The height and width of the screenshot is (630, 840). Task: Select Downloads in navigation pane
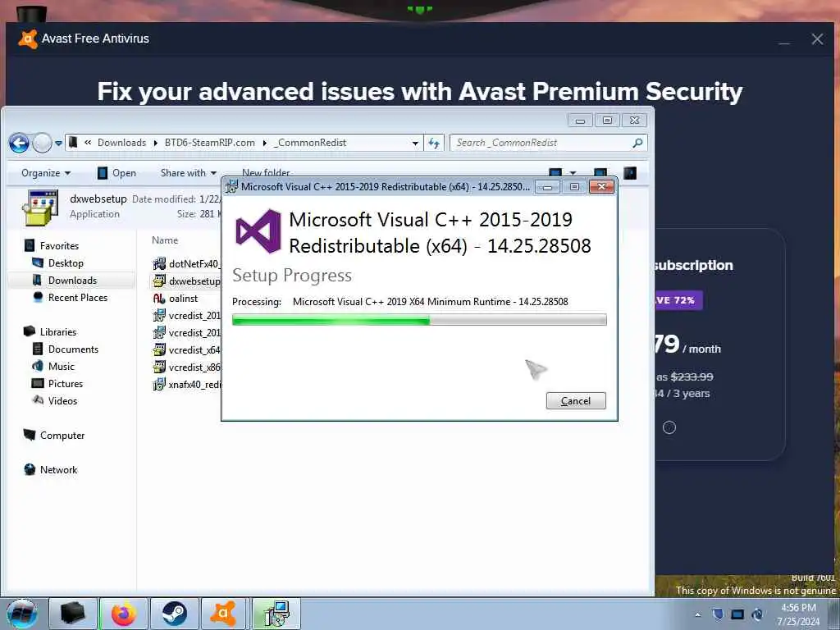pos(71,281)
